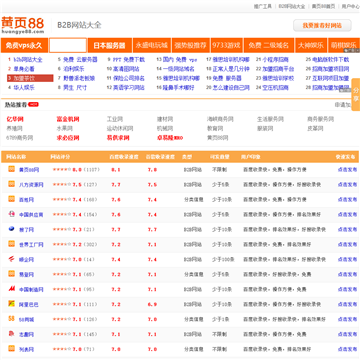The image size is (360, 360).
Task: Open the 机械网 hot site link
Action: pos(165,128)
